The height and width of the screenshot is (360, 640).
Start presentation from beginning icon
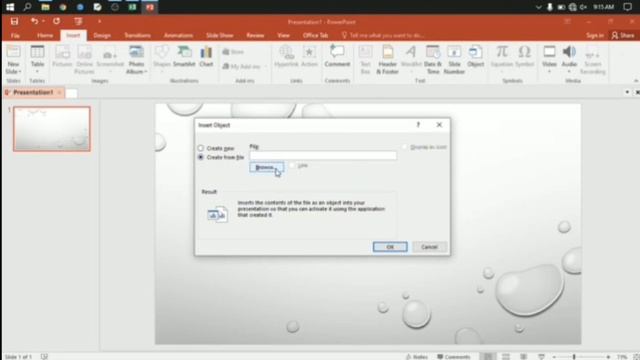tap(78, 21)
